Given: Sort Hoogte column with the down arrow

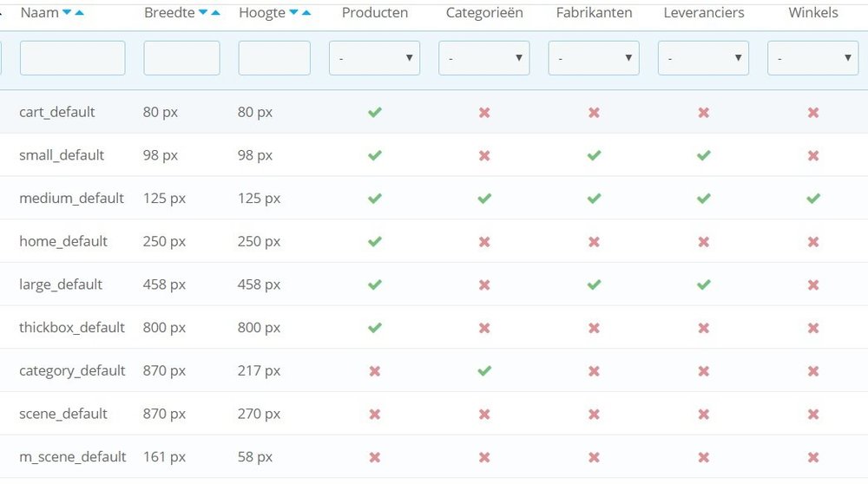Looking at the screenshot, I should (293, 13).
